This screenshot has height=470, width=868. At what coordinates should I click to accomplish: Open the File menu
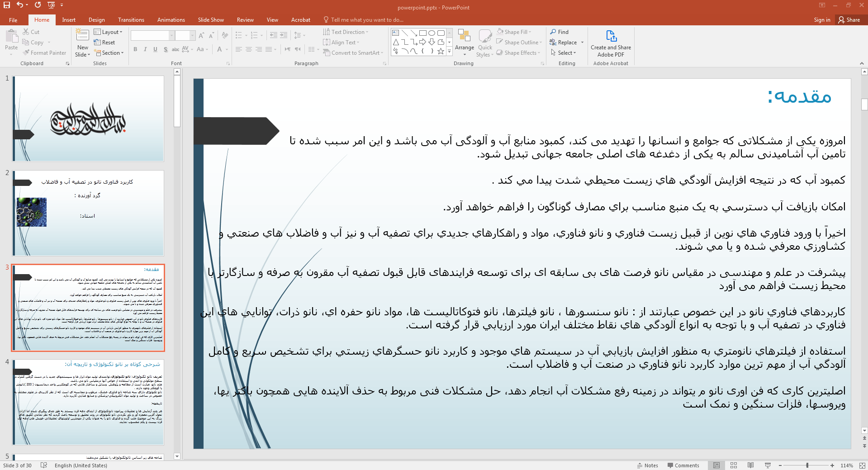pyautogui.click(x=13, y=20)
